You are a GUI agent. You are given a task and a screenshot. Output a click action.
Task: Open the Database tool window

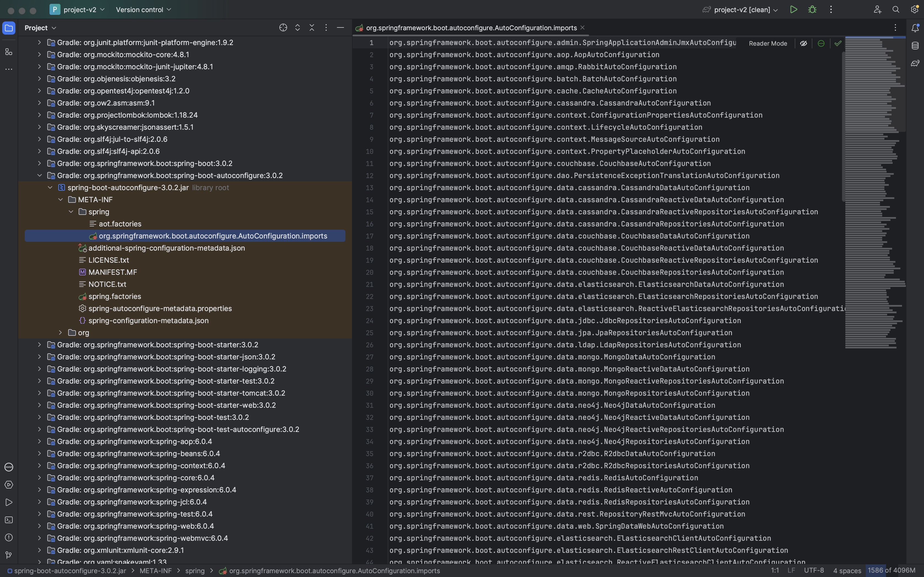pos(915,46)
